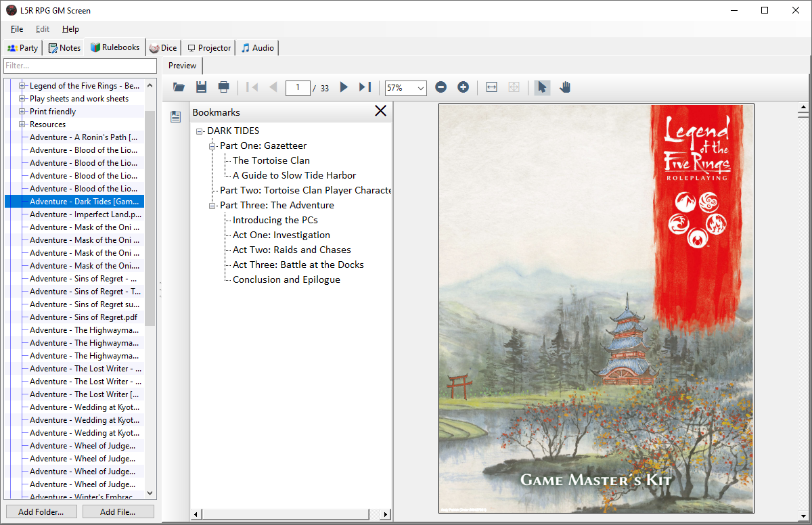Open Act Three: Battle at the Docks bookmark

pyautogui.click(x=298, y=265)
